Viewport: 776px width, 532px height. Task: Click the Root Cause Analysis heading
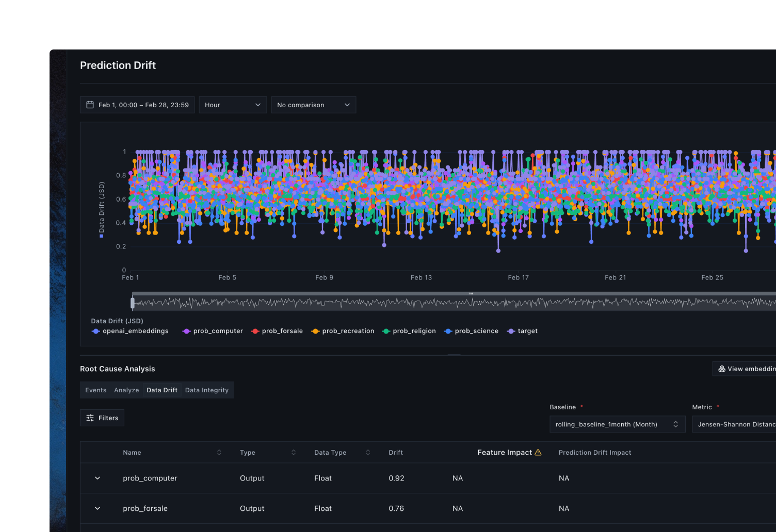pos(118,369)
